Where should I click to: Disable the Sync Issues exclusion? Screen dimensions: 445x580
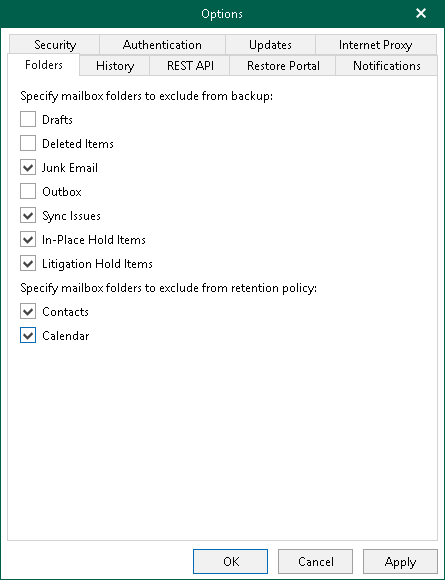pyautogui.click(x=28, y=216)
